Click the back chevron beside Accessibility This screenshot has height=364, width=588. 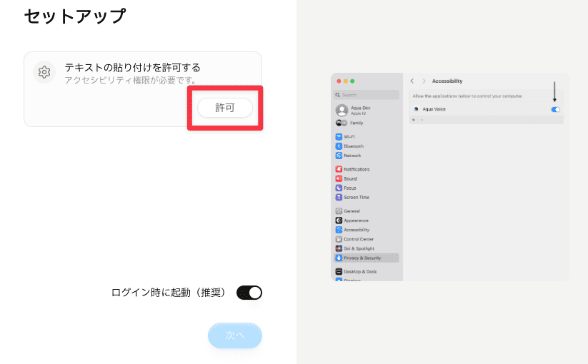tap(412, 81)
